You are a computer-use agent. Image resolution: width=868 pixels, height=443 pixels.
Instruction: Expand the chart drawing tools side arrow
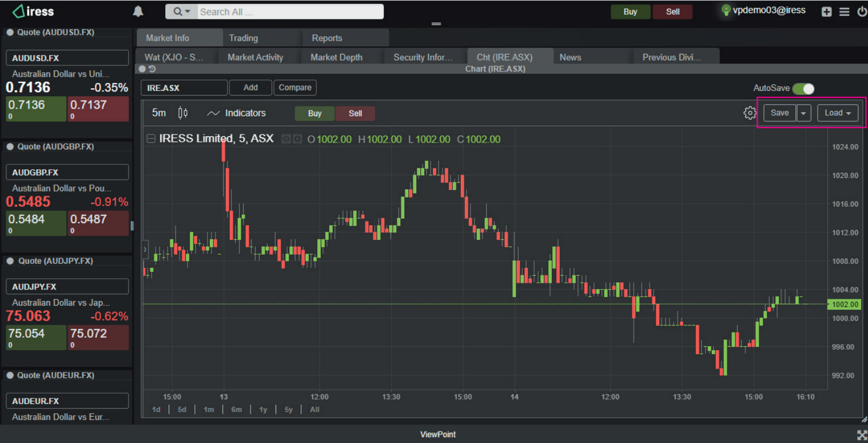click(x=145, y=250)
